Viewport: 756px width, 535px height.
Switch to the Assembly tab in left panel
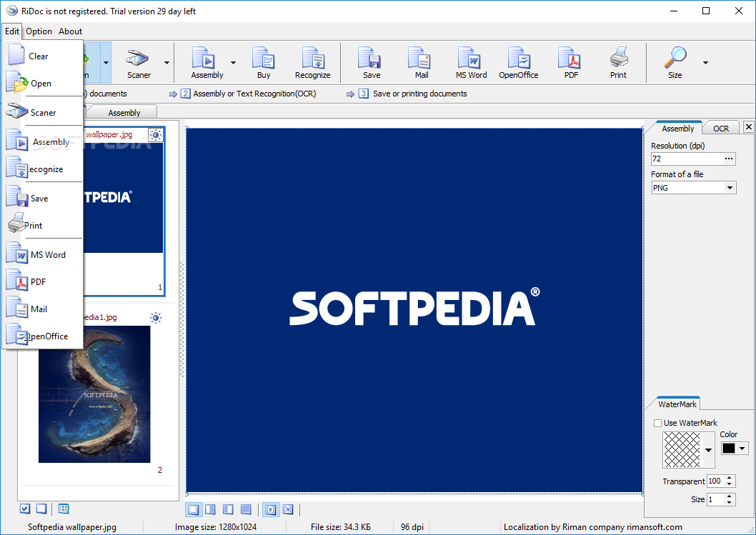(124, 112)
